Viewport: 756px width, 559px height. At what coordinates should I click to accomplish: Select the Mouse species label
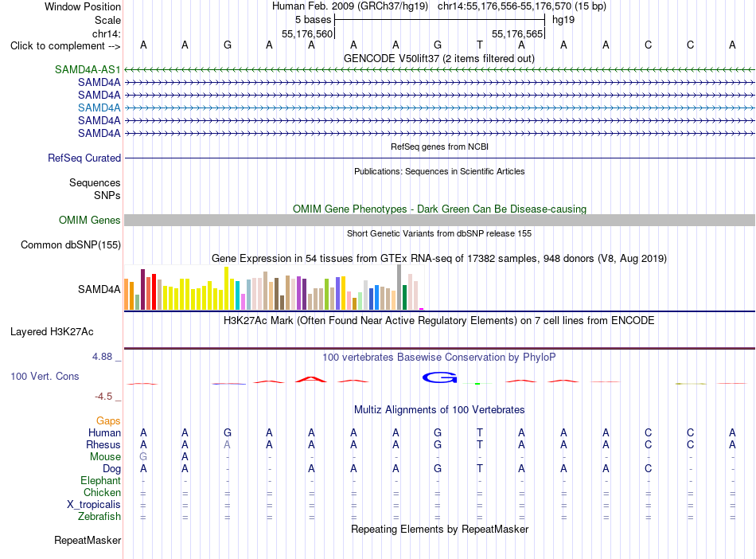tap(105, 456)
